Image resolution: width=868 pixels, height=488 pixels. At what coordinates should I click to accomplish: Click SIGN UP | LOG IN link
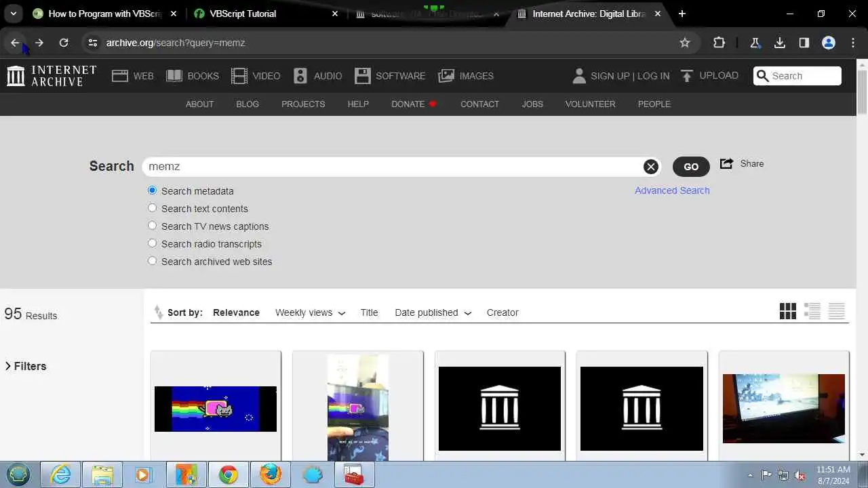(630, 76)
